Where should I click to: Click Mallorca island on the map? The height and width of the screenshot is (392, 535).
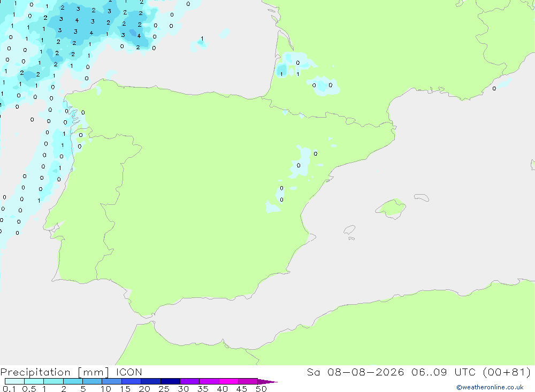pos(391,208)
